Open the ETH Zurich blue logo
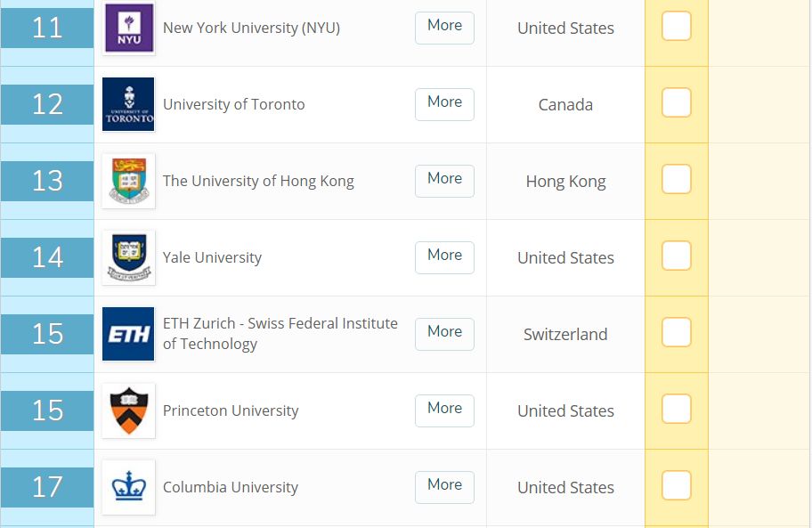Image resolution: width=812 pixels, height=528 pixels. [128, 334]
